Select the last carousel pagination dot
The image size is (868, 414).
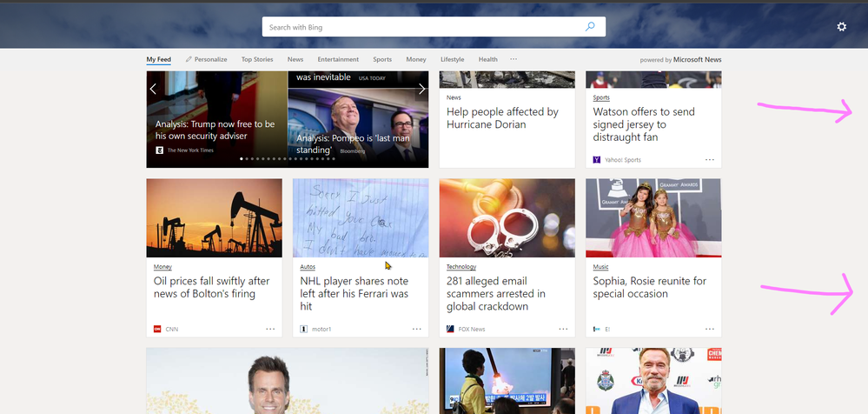point(334,158)
